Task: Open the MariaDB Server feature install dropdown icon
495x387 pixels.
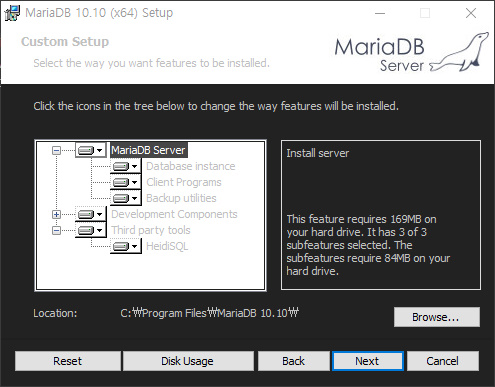Action: (90, 150)
